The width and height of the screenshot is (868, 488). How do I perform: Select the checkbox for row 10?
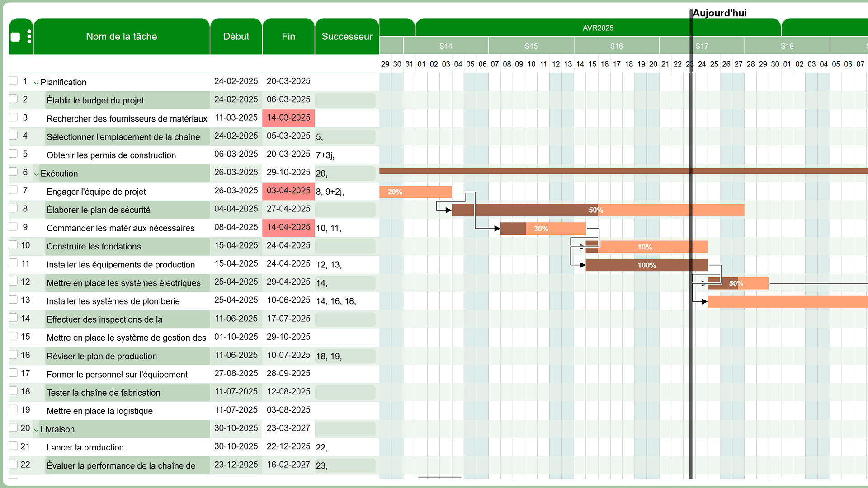13,245
